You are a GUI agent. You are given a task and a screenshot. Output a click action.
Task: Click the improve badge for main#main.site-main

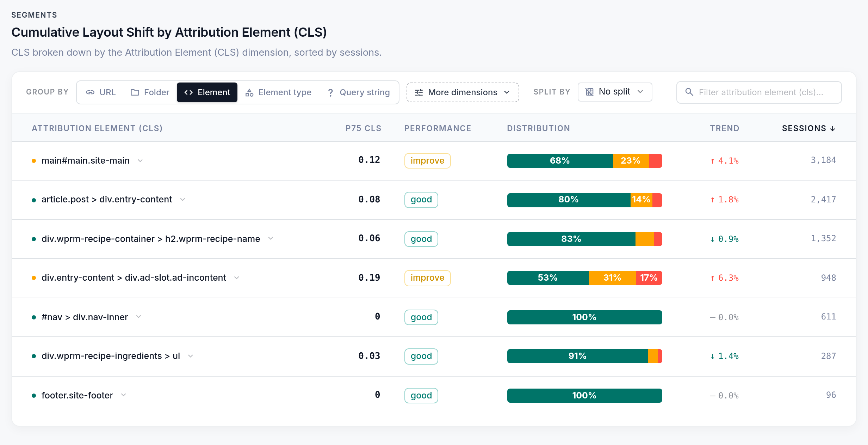pyautogui.click(x=427, y=161)
